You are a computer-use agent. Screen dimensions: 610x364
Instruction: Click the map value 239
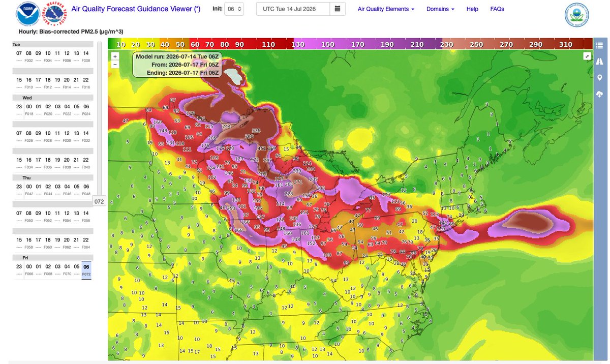click(297, 170)
